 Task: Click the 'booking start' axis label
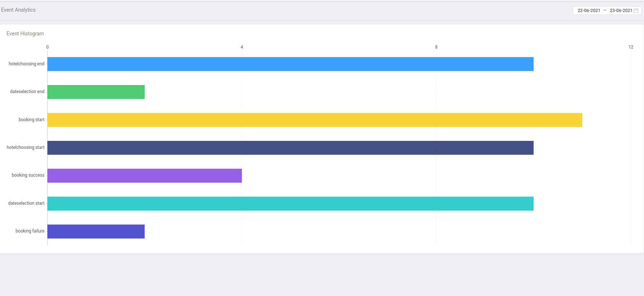[31, 120]
